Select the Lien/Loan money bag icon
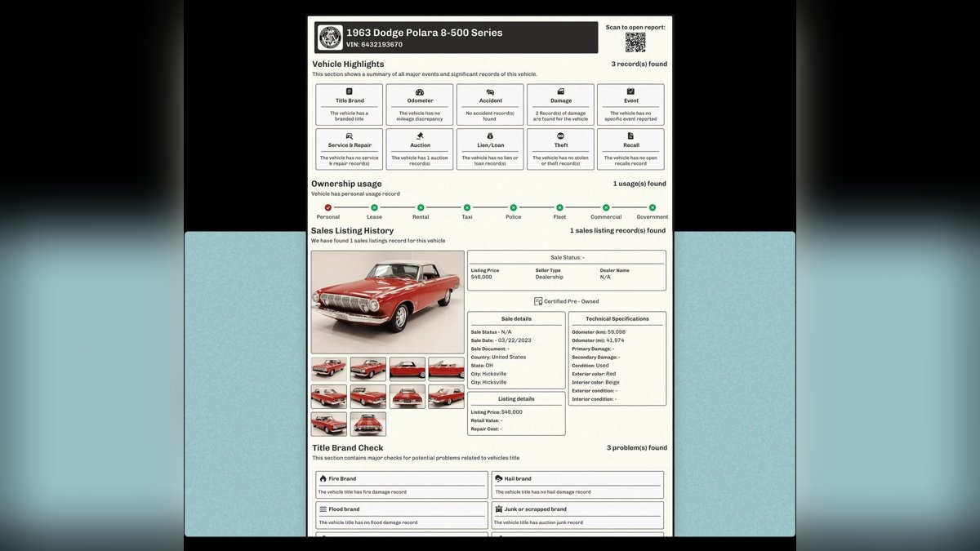 coord(490,136)
